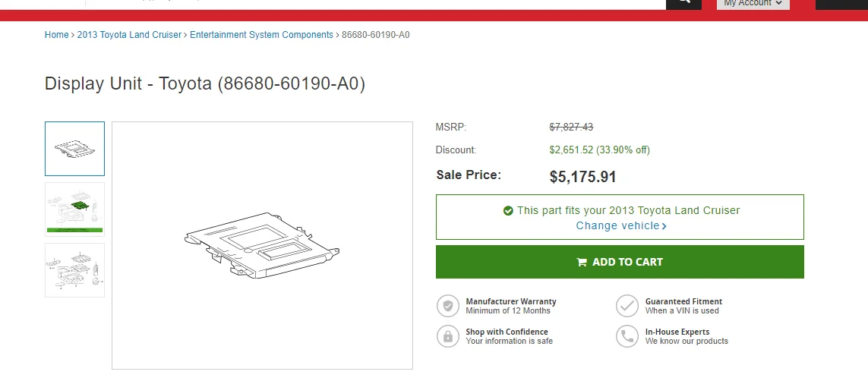
Task: Open the My Account dropdown
Action: click(x=753, y=3)
